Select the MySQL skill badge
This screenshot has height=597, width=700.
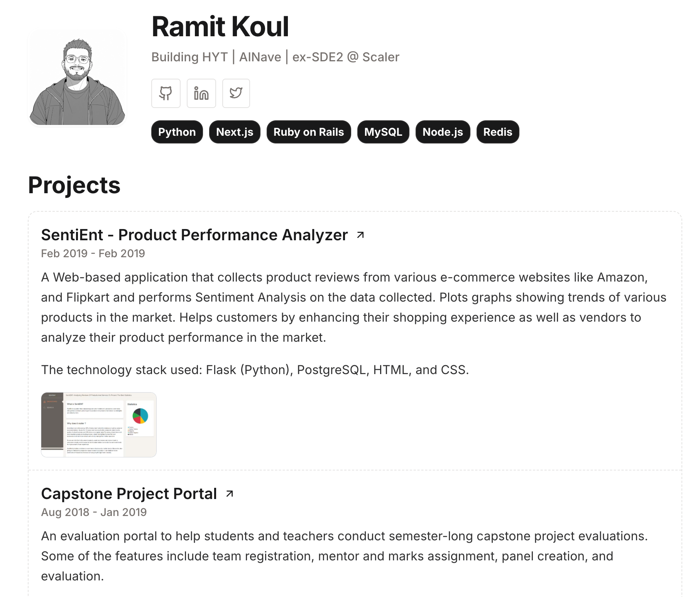pyautogui.click(x=383, y=132)
